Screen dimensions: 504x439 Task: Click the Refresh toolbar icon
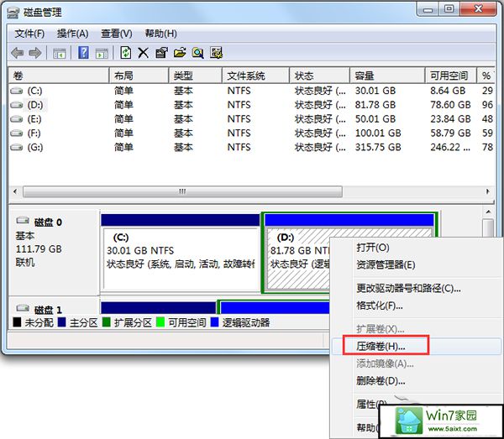[x=125, y=52]
